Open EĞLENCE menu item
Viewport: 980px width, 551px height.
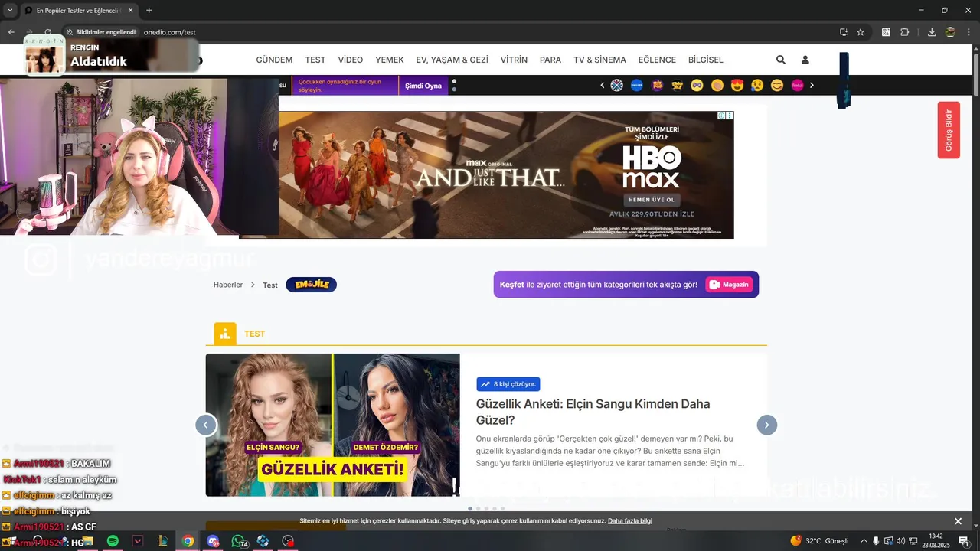657,60
